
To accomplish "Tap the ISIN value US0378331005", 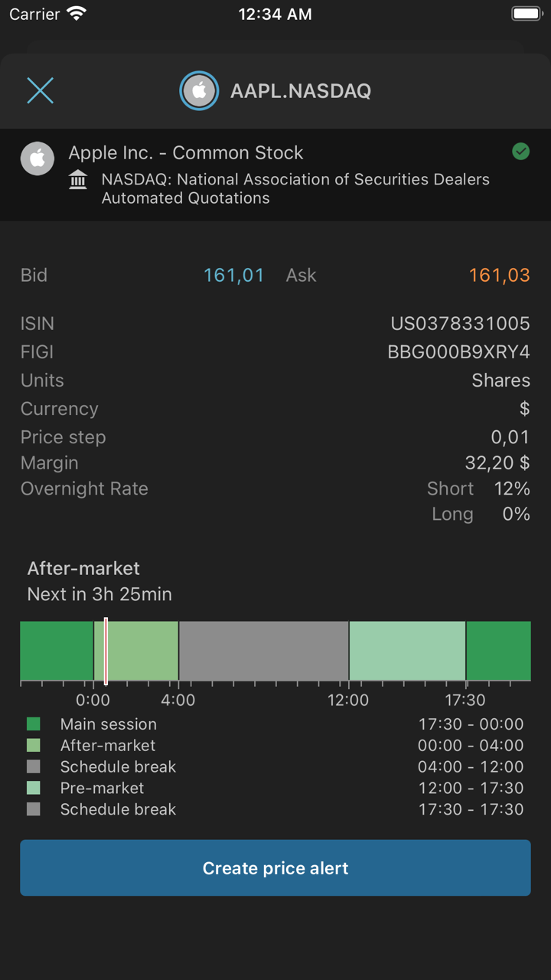I will [x=460, y=324].
